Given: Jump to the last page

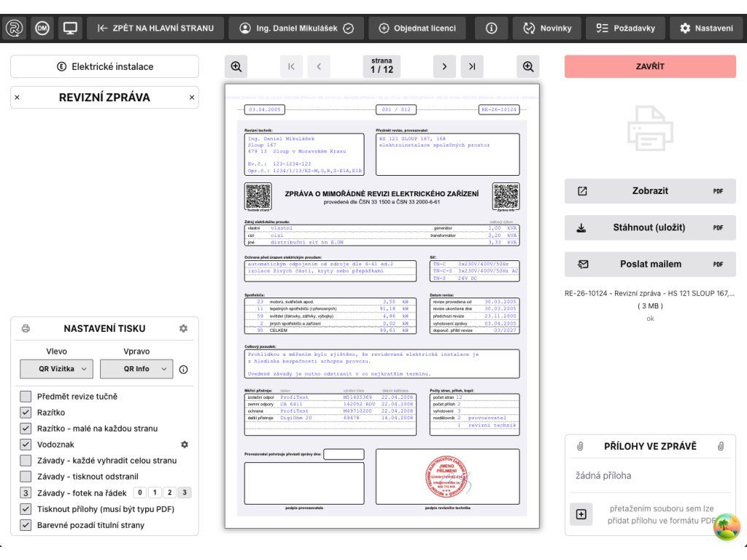Looking at the screenshot, I should (472, 66).
